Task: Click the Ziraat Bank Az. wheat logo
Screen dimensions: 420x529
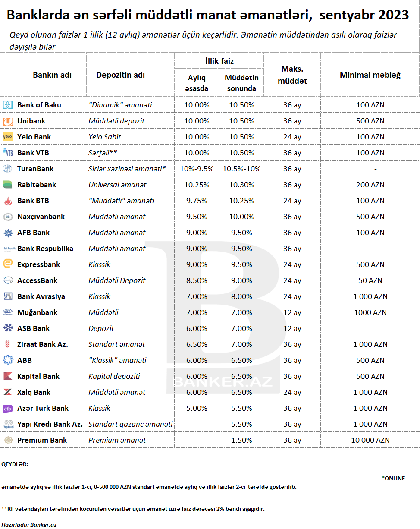Action: (8, 344)
